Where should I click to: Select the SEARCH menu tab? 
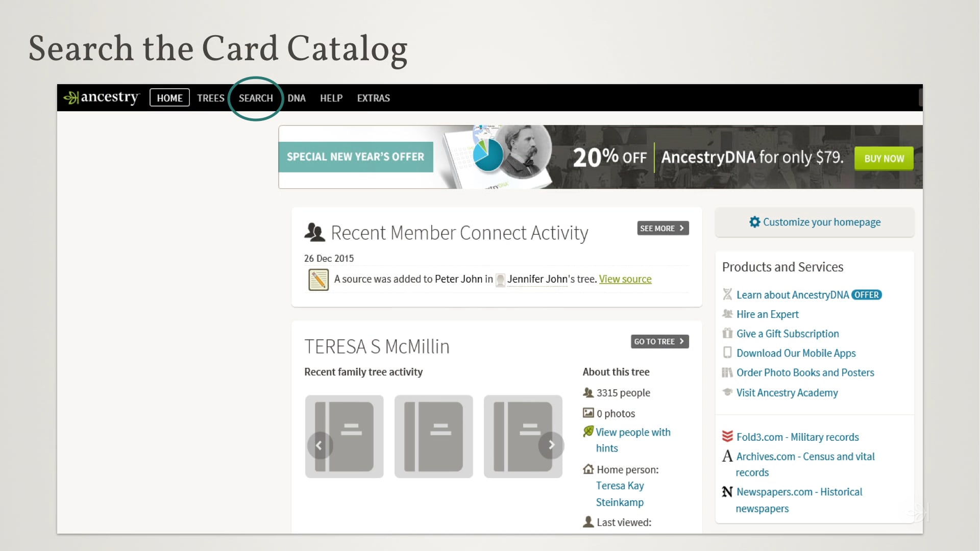click(x=255, y=97)
